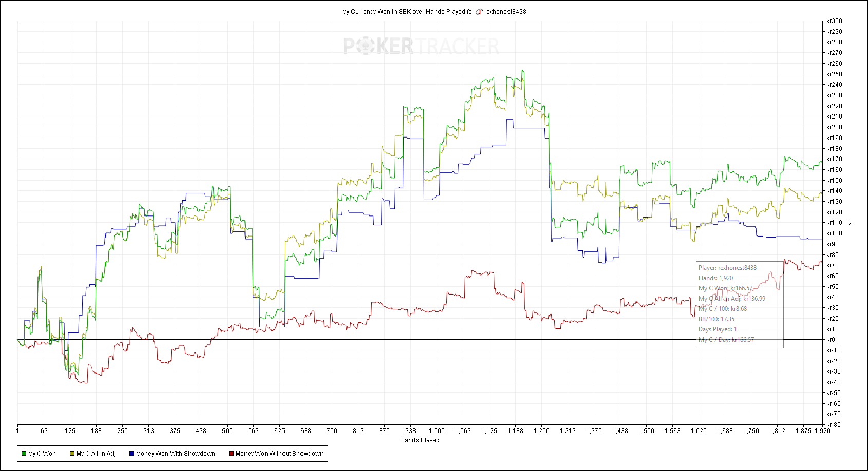Click the blue Money Won With Showdown swatch

tap(131, 454)
